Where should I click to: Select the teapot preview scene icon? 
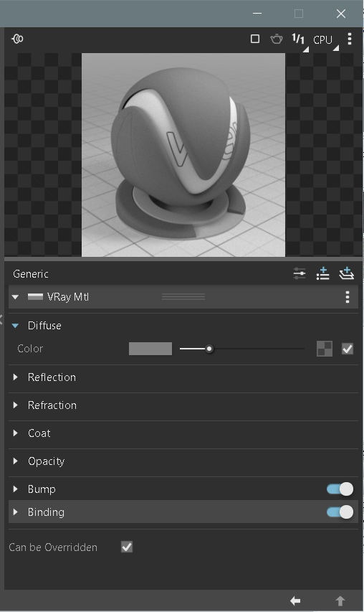click(x=277, y=39)
